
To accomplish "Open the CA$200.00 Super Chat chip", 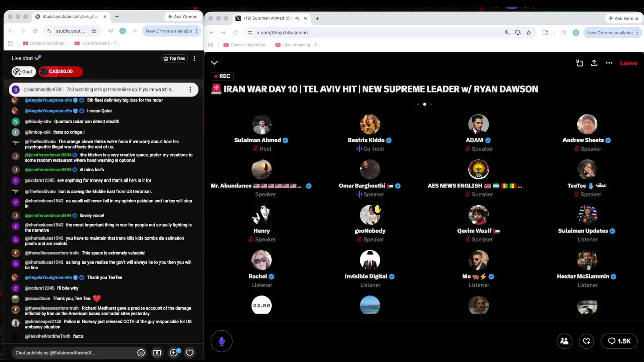I will (60, 71).
